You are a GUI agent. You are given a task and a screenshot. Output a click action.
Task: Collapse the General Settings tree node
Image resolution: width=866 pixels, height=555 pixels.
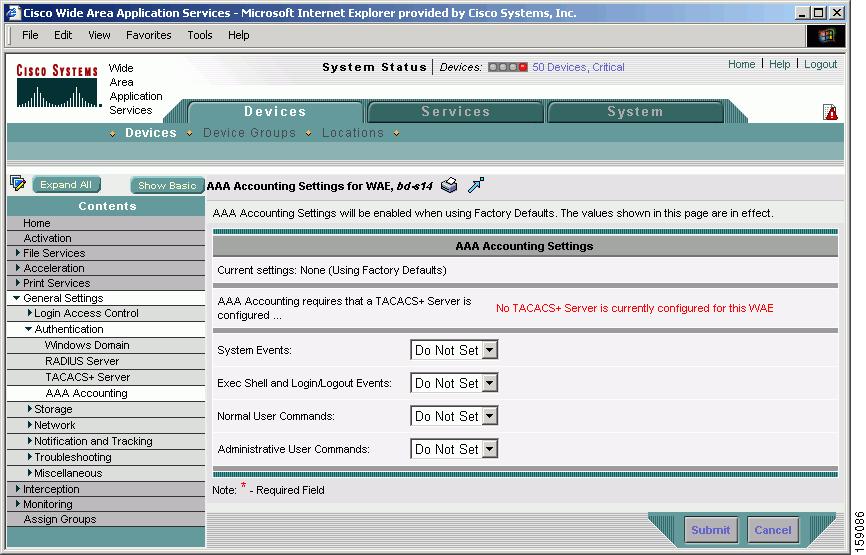click(17, 298)
